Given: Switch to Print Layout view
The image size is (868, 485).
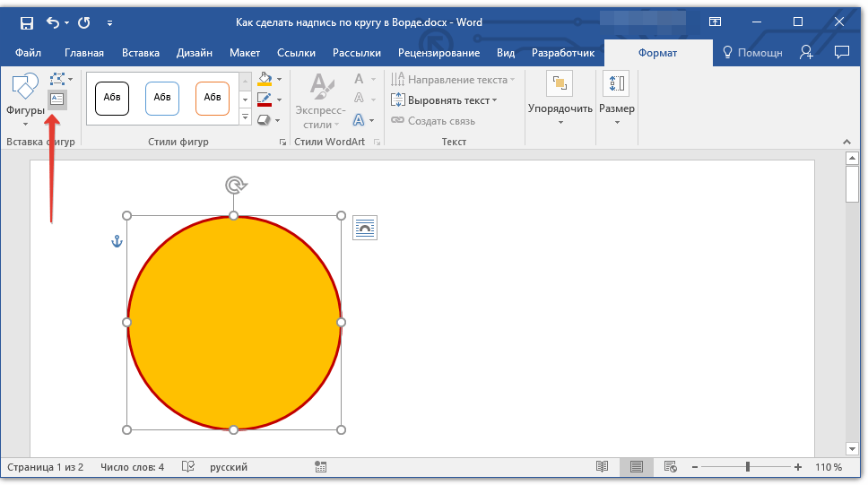Looking at the screenshot, I should pos(637,467).
